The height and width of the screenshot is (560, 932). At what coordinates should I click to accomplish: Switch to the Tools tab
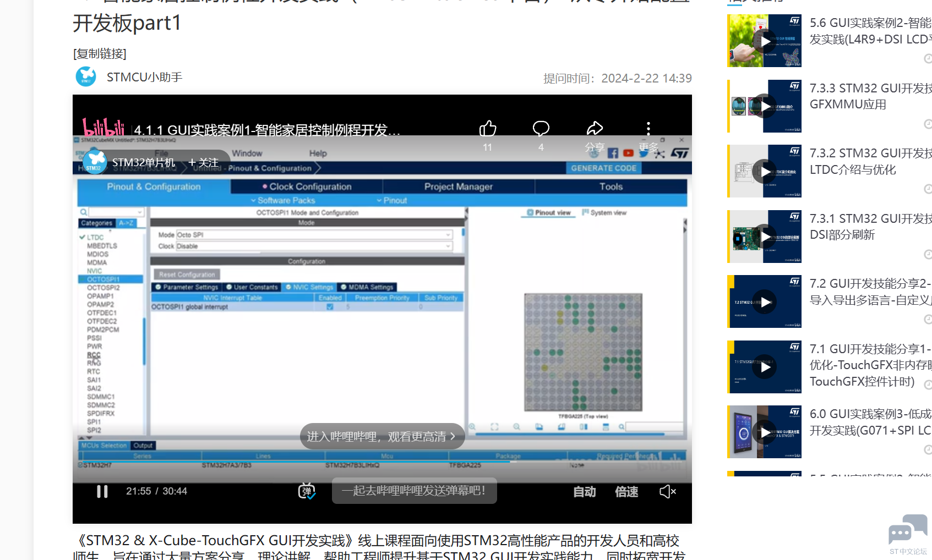pyautogui.click(x=611, y=187)
